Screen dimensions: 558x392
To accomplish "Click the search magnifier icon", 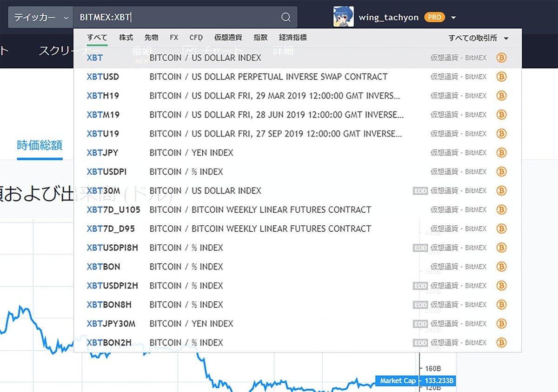I will tap(286, 17).
